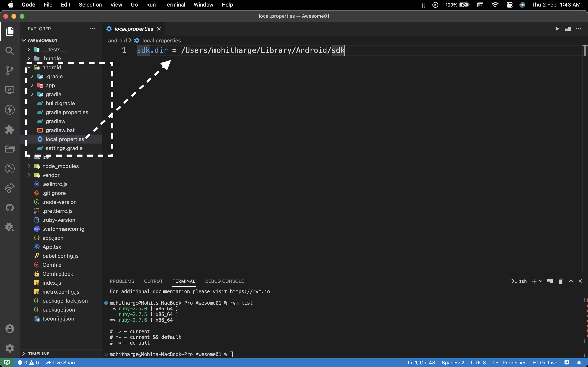Open the new terminal launch profile dropdown

[x=541, y=281]
